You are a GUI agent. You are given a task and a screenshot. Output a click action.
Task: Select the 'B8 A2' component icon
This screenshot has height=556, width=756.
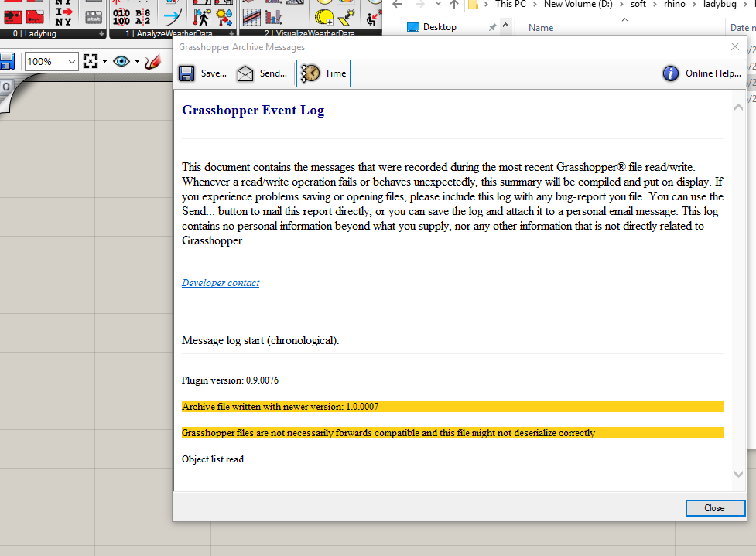pyautogui.click(x=143, y=17)
